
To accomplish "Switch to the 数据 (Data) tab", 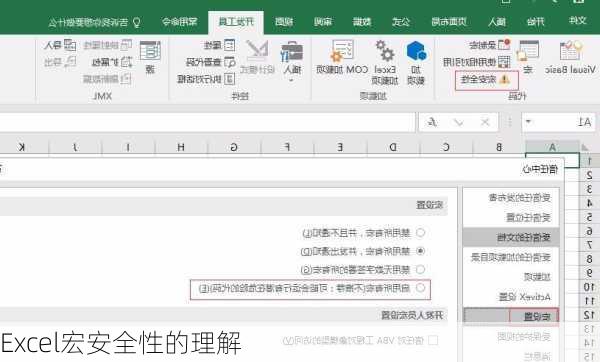I will [x=362, y=22].
